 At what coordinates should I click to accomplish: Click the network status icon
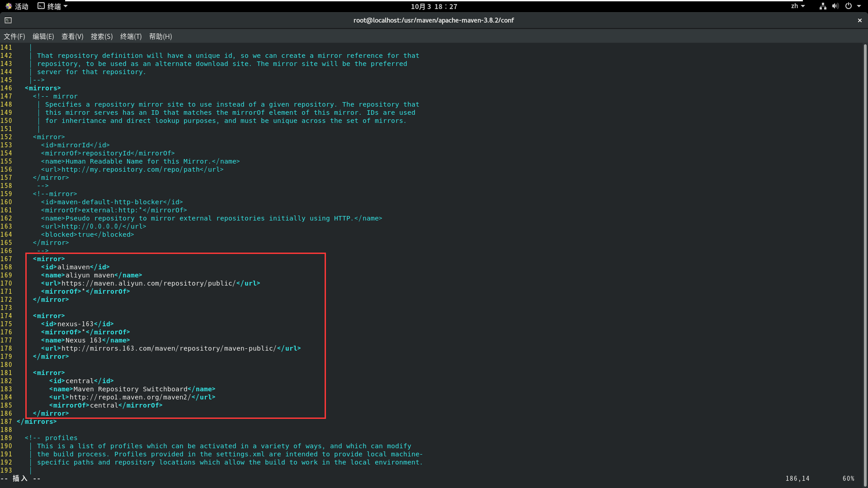(x=823, y=6)
